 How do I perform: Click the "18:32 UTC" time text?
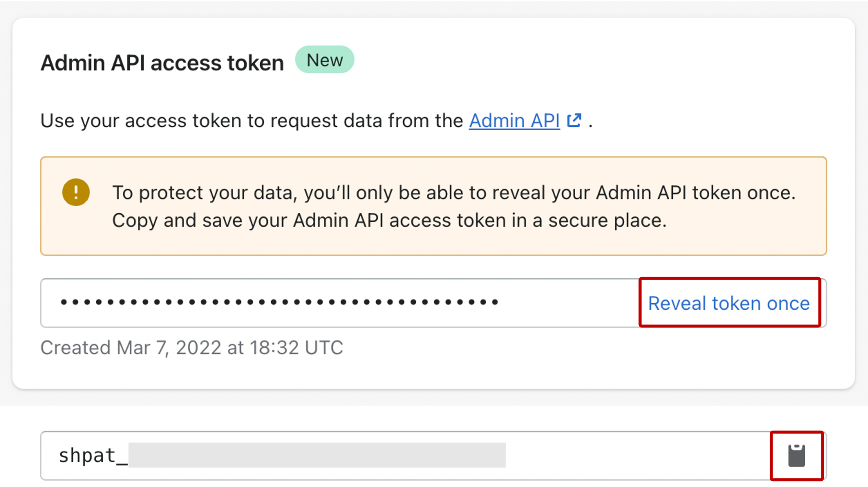point(296,348)
